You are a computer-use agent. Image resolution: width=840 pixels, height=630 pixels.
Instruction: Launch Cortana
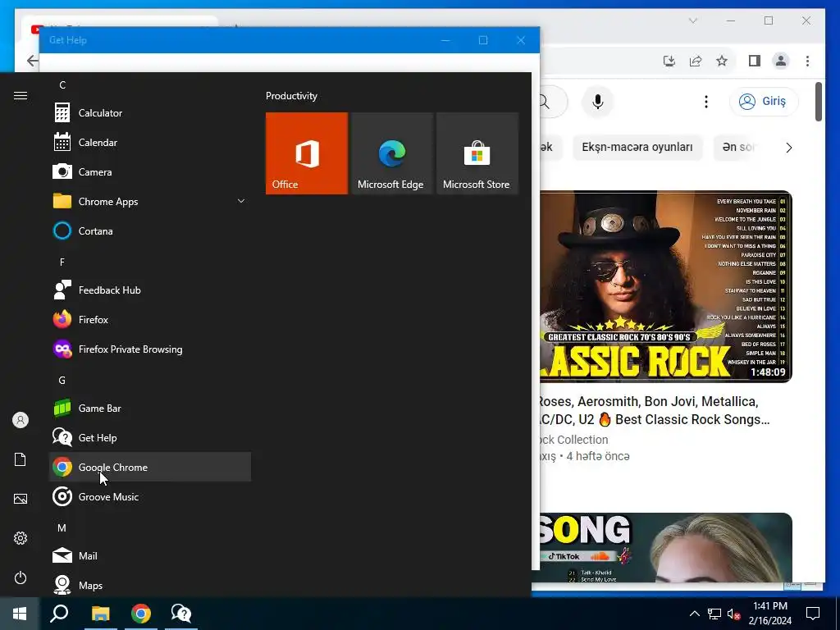pos(150,231)
